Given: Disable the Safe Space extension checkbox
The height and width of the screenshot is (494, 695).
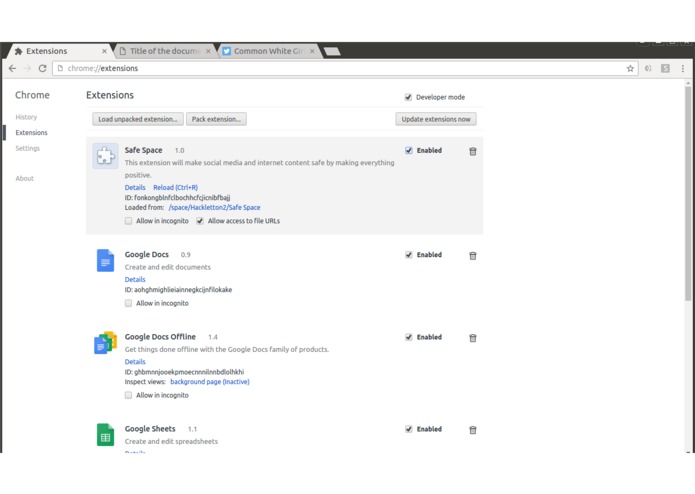Looking at the screenshot, I should click(x=409, y=150).
